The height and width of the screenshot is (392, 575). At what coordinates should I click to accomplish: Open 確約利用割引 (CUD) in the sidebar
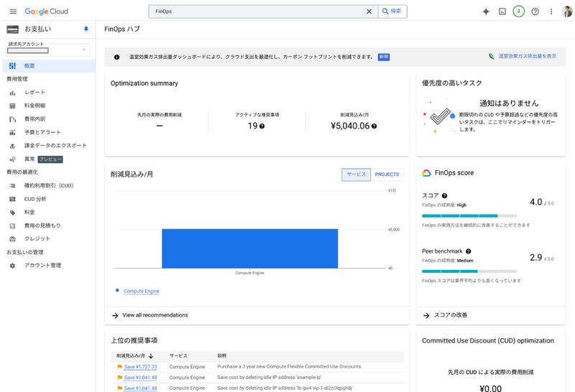(x=49, y=185)
